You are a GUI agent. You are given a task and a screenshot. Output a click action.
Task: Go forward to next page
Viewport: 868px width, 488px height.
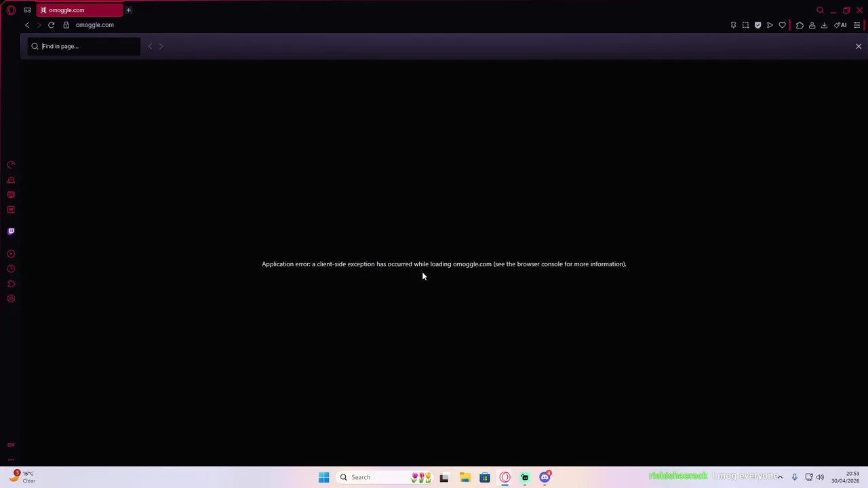tap(39, 25)
